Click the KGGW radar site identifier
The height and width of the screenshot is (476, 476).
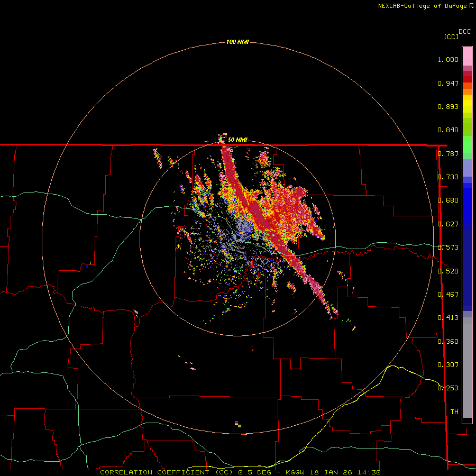point(295,472)
